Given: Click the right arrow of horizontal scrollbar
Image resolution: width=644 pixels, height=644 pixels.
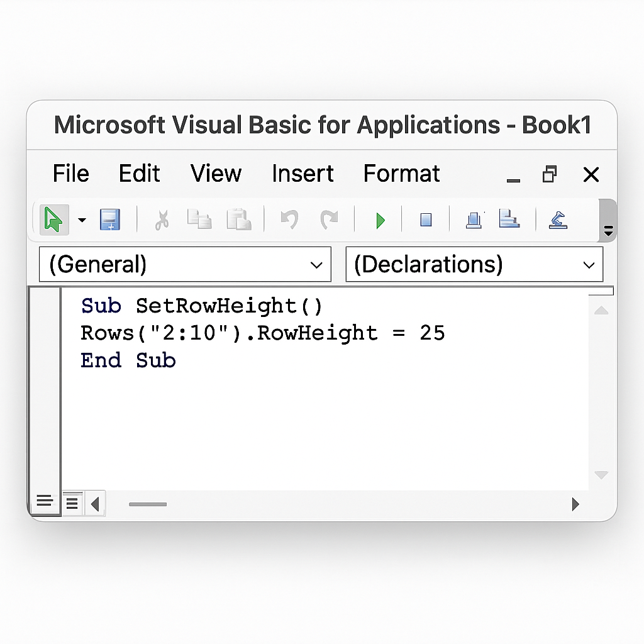Looking at the screenshot, I should (575, 504).
